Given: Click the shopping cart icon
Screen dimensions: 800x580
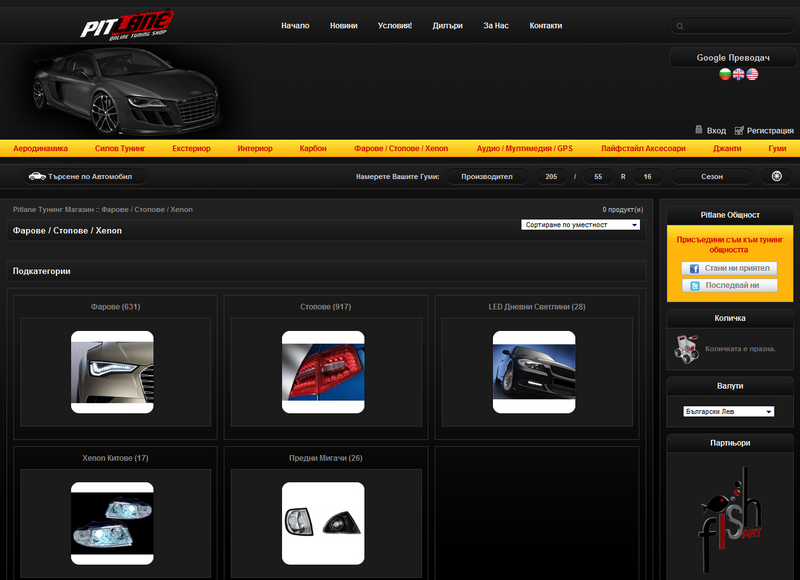Looking at the screenshot, I should (686, 349).
